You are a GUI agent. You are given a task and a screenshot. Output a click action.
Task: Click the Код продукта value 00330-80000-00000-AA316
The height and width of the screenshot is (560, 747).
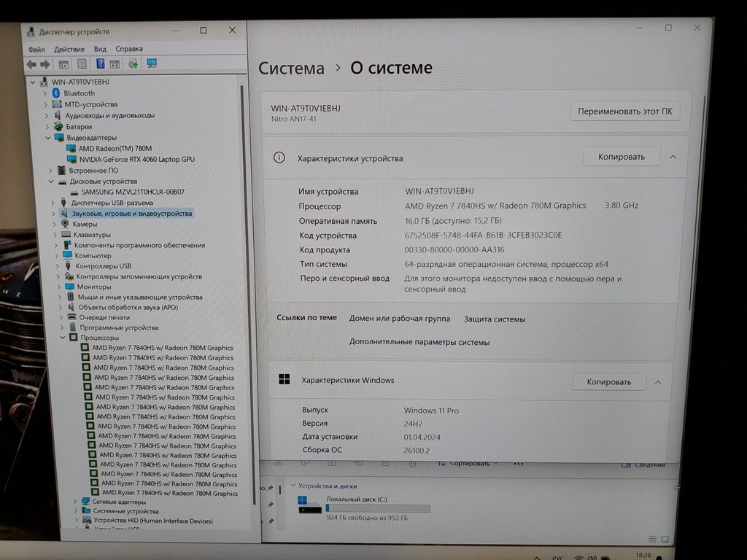(x=454, y=249)
